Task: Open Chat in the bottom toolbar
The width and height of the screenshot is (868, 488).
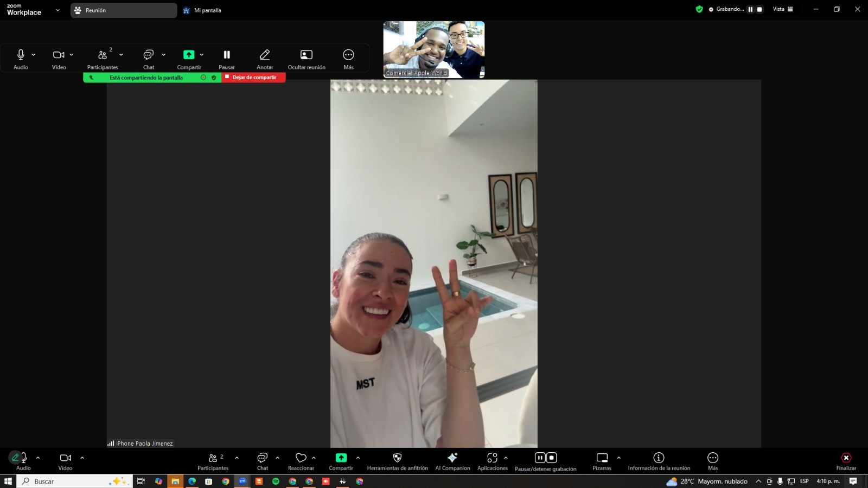Action: 263,458
